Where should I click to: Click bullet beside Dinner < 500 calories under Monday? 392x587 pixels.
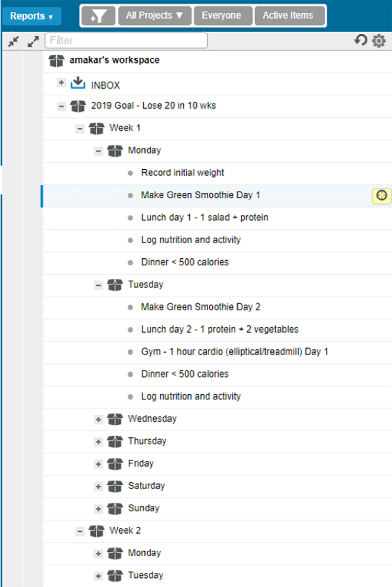(x=130, y=263)
